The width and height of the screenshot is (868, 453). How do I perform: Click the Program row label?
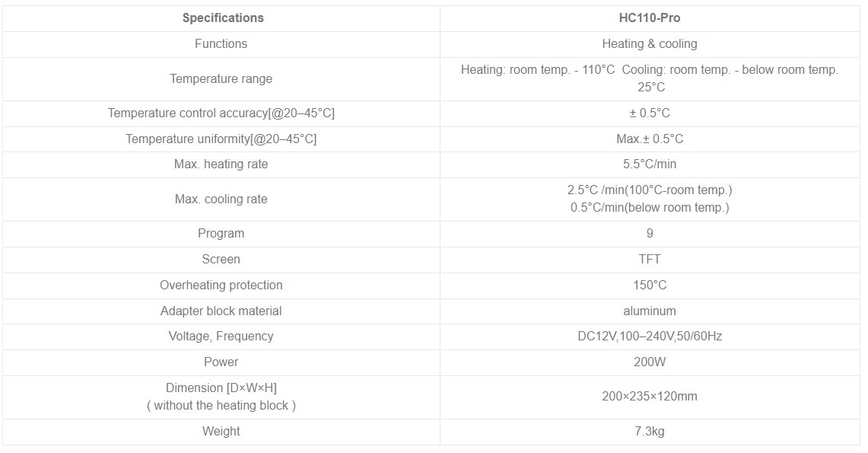coord(221,234)
